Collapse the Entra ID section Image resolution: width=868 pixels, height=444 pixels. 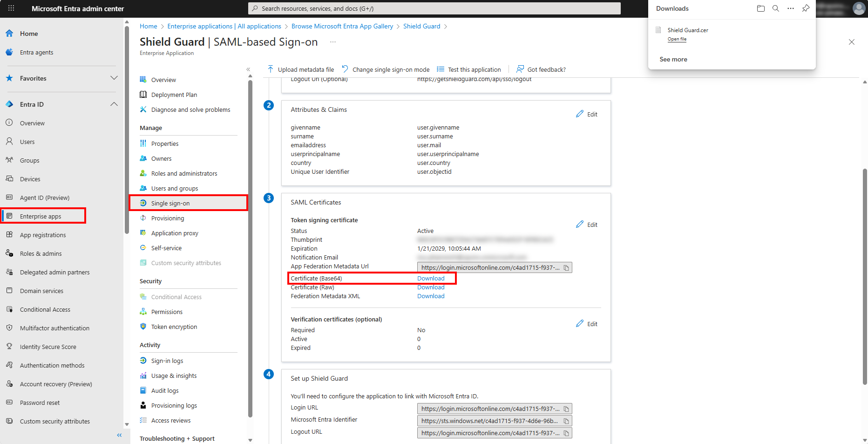click(114, 104)
